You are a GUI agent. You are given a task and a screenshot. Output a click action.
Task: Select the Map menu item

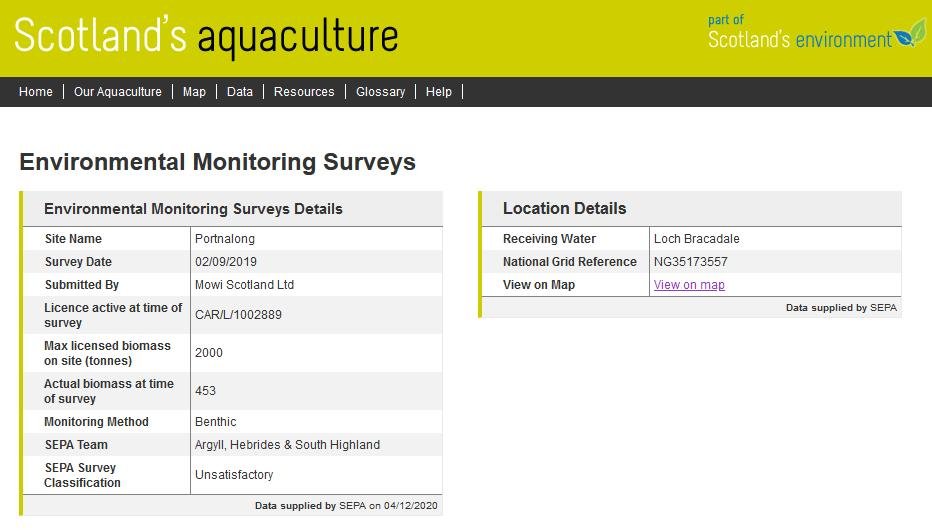pos(194,92)
